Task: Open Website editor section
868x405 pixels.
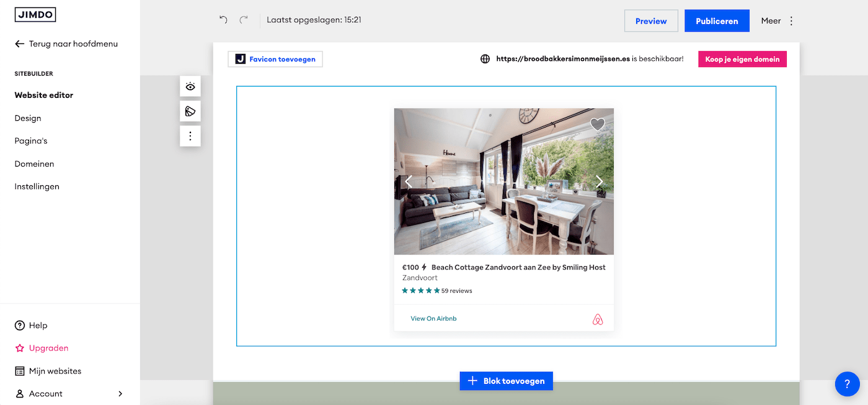Action: click(44, 95)
